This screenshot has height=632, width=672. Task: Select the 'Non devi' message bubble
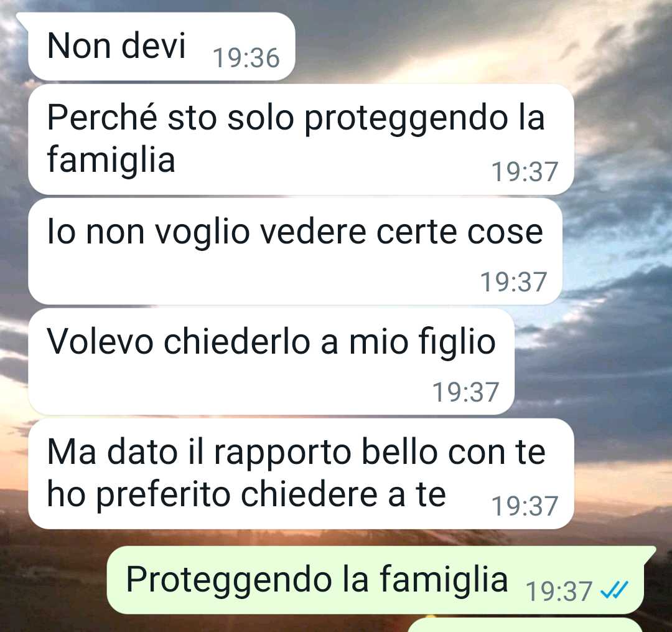pyautogui.click(x=162, y=46)
